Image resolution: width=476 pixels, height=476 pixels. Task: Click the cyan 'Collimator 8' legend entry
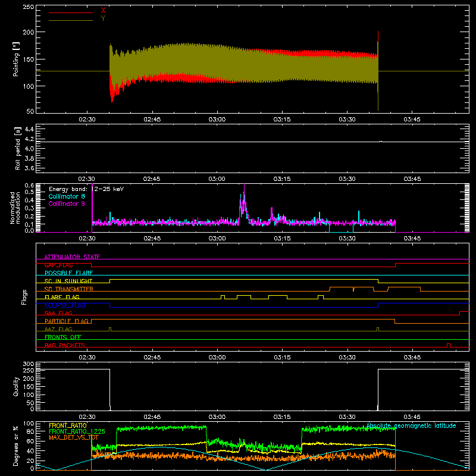point(67,196)
